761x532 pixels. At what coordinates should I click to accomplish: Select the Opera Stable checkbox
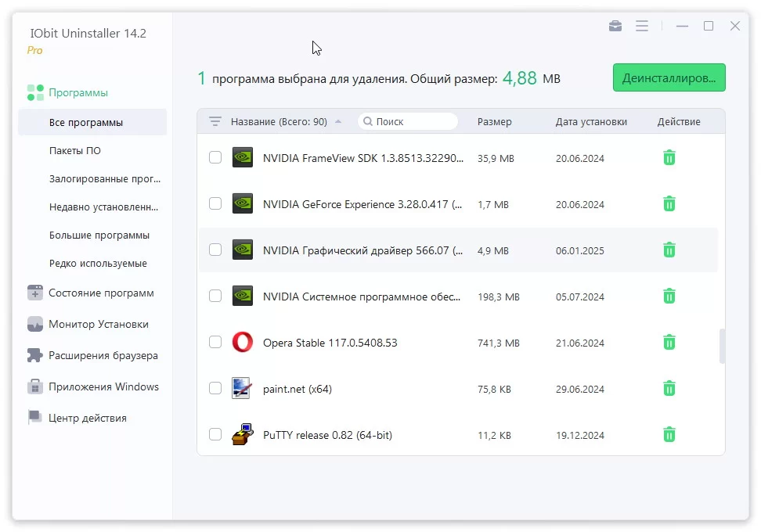(215, 342)
